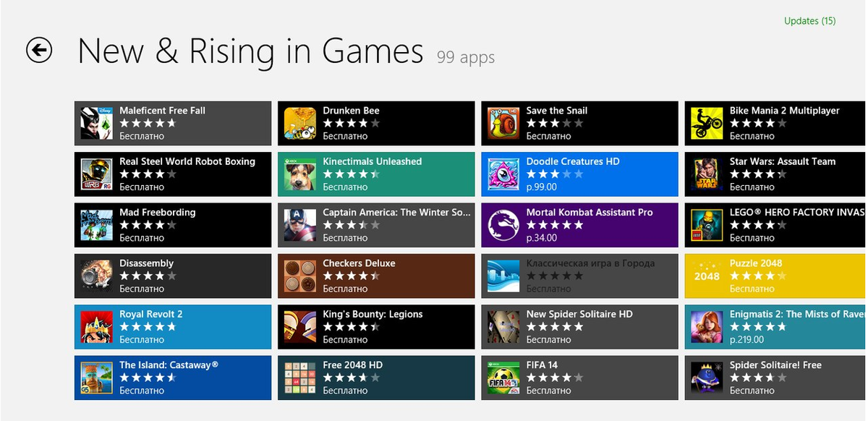Click the Disassembly app icon
The image size is (868, 421).
click(97, 276)
